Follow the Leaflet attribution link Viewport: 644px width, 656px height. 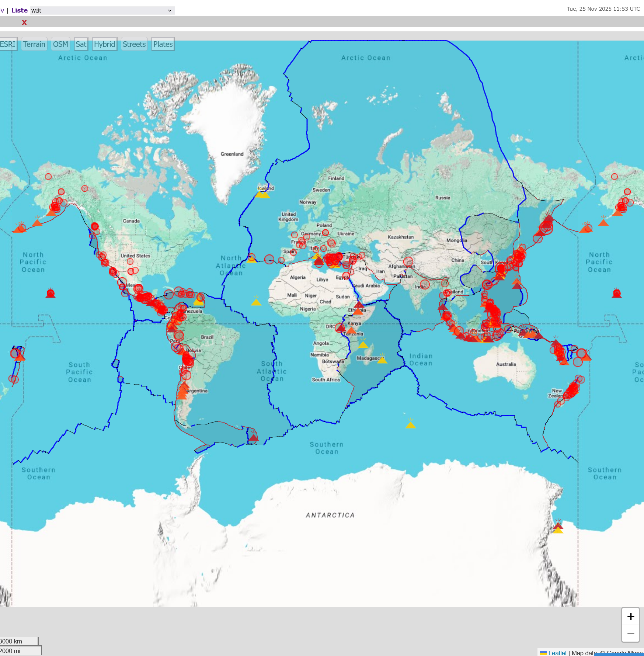point(557,653)
